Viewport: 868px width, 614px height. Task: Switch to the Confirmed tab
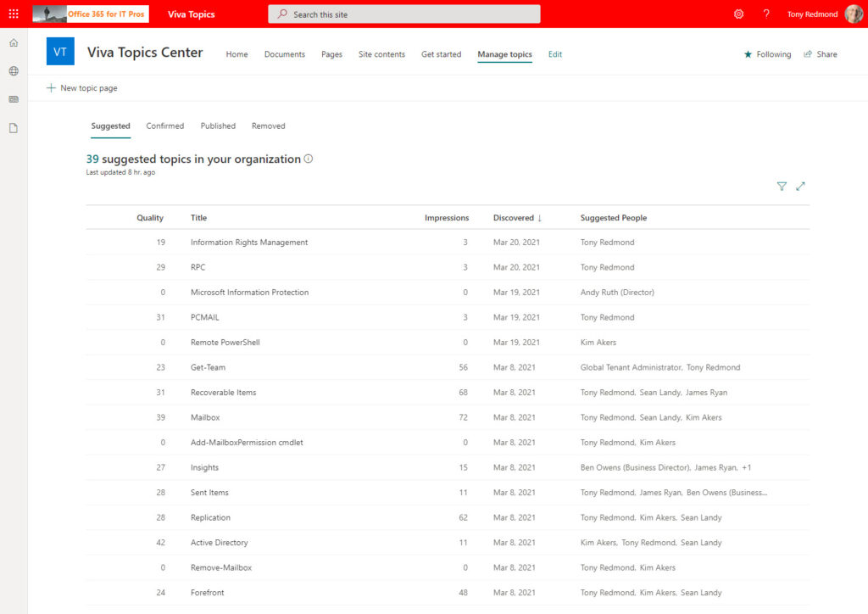pos(165,126)
